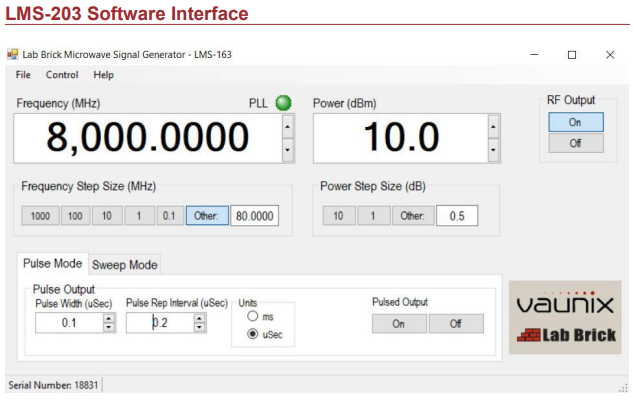Screen dimensions: 634x403
Task: Increase frequency with the up arrow
Action: (287, 127)
